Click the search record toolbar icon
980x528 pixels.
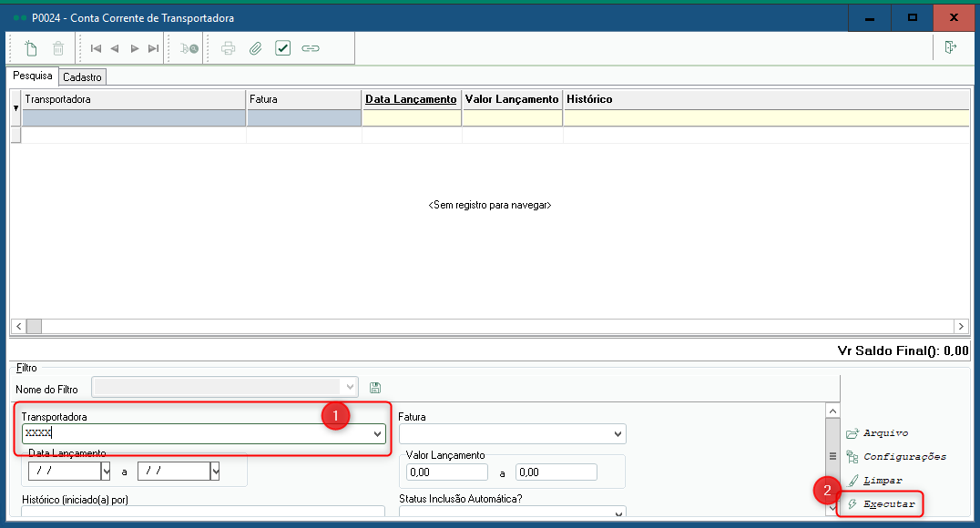(x=189, y=48)
